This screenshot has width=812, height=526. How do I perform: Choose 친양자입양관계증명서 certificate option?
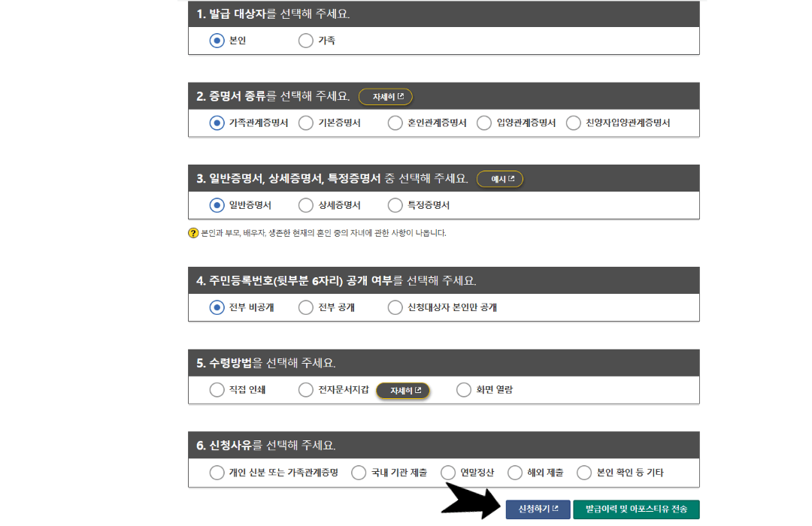click(x=572, y=122)
